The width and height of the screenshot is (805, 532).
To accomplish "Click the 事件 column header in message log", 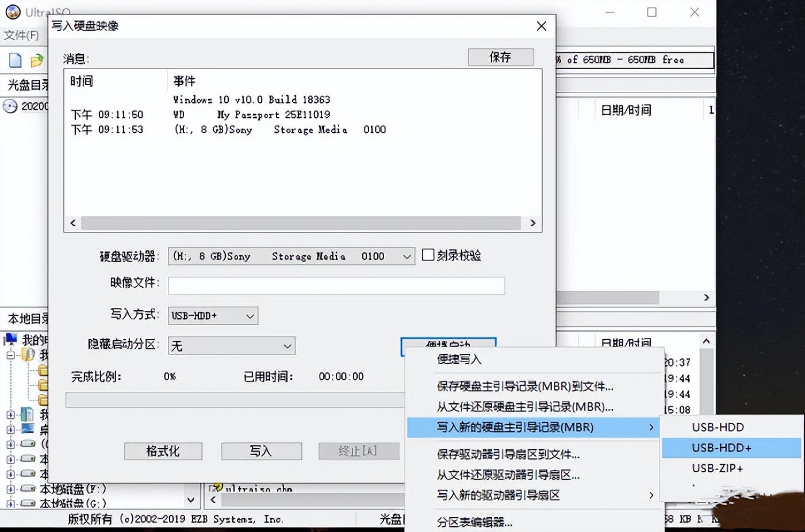I will click(185, 81).
